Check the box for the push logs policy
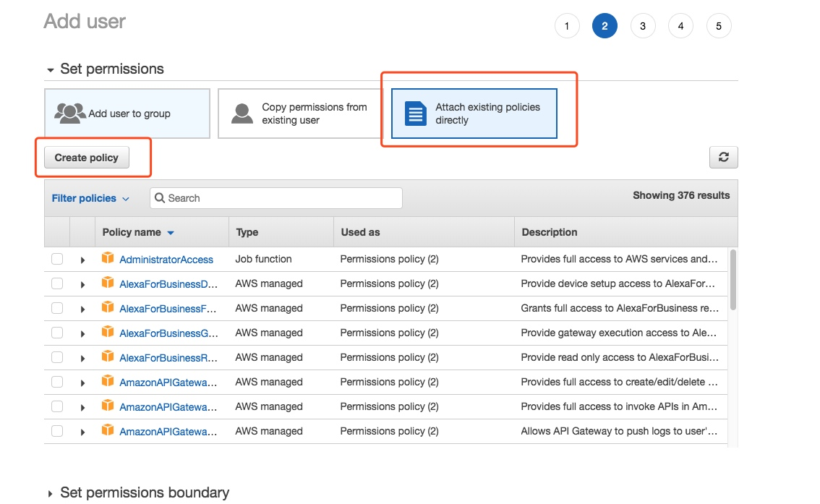This screenshot has height=504, width=820. click(x=57, y=431)
